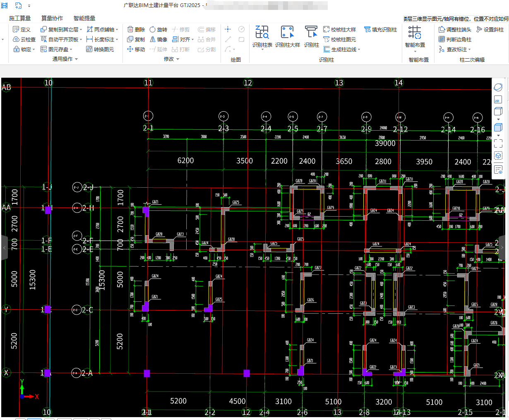
Task: Open 识别柱表 dropdown
Action: (x=262, y=50)
